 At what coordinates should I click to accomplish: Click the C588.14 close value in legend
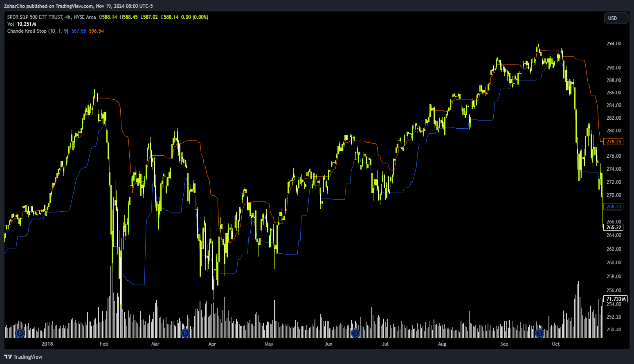click(x=170, y=17)
